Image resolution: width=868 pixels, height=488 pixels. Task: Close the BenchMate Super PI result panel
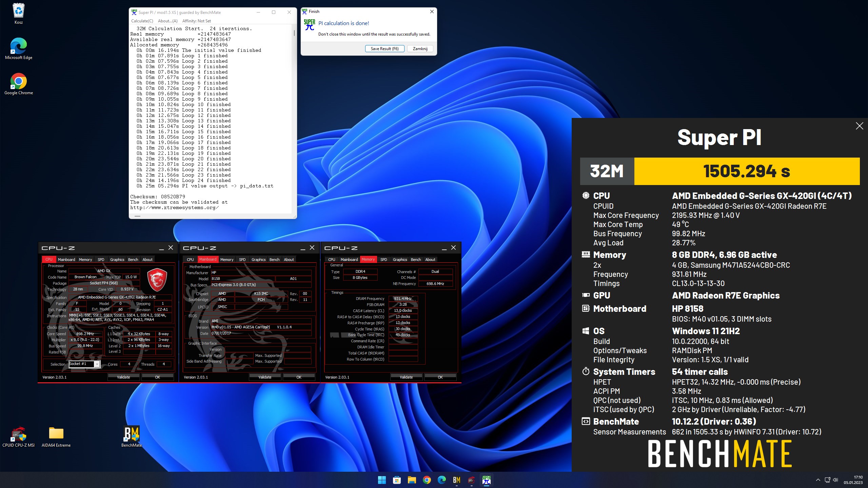point(859,126)
